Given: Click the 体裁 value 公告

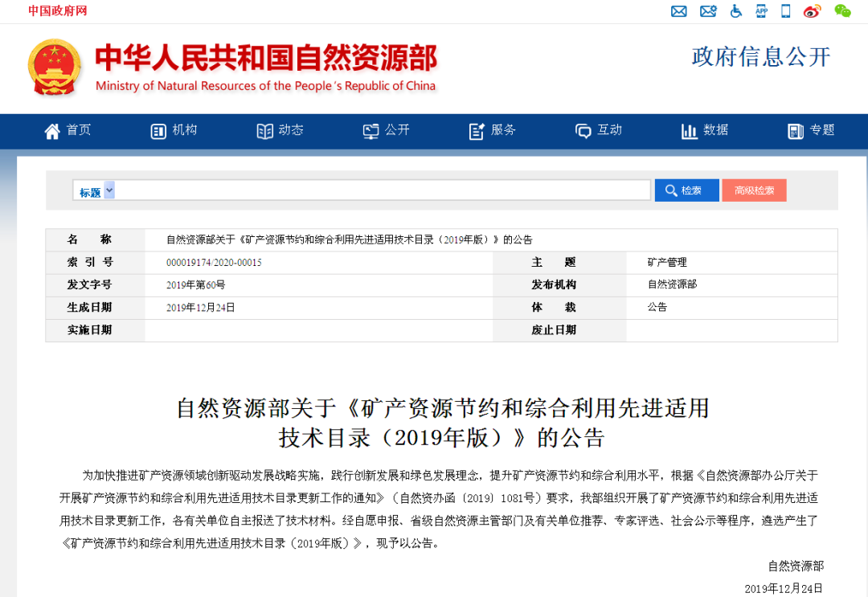Looking at the screenshot, I should click(657, 307).
